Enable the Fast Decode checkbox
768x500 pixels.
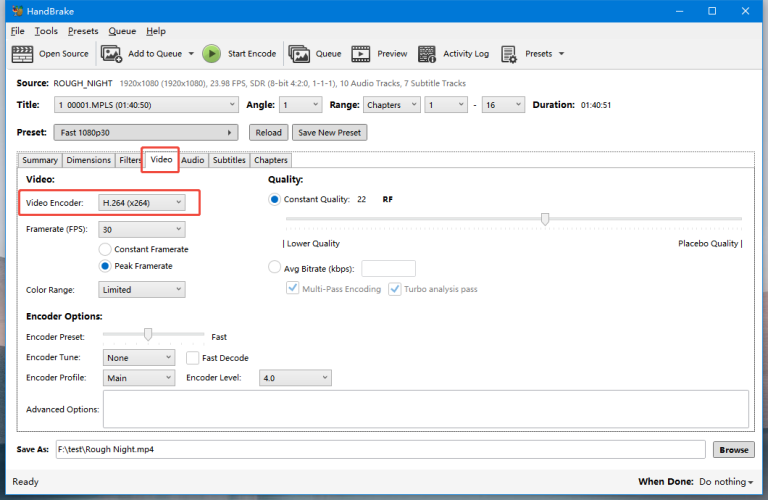192,358
